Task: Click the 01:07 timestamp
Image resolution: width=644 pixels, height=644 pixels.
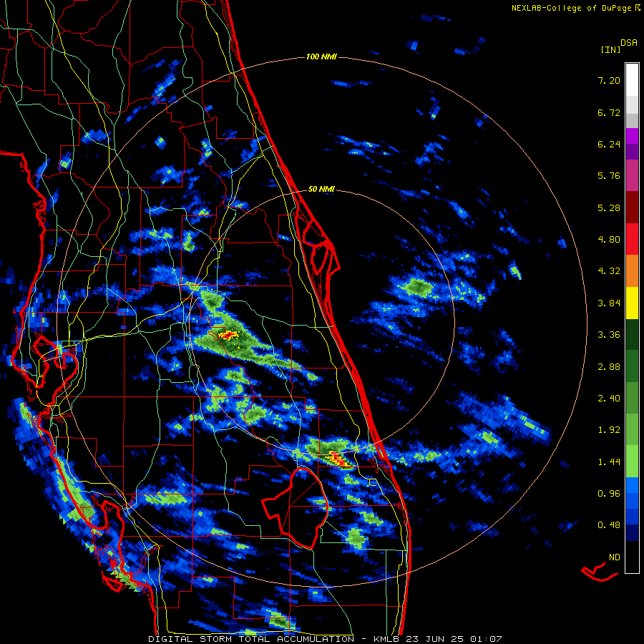Action: point(487,639)
